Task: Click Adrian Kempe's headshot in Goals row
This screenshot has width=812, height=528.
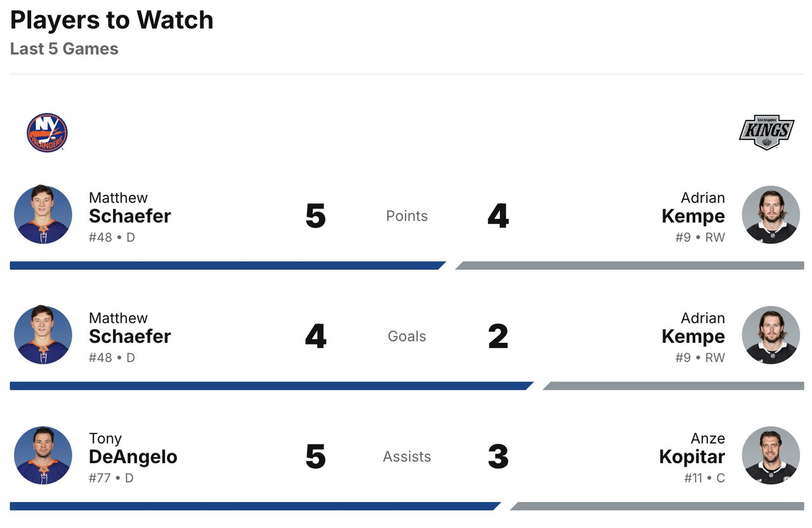Action: pos(771,335)
